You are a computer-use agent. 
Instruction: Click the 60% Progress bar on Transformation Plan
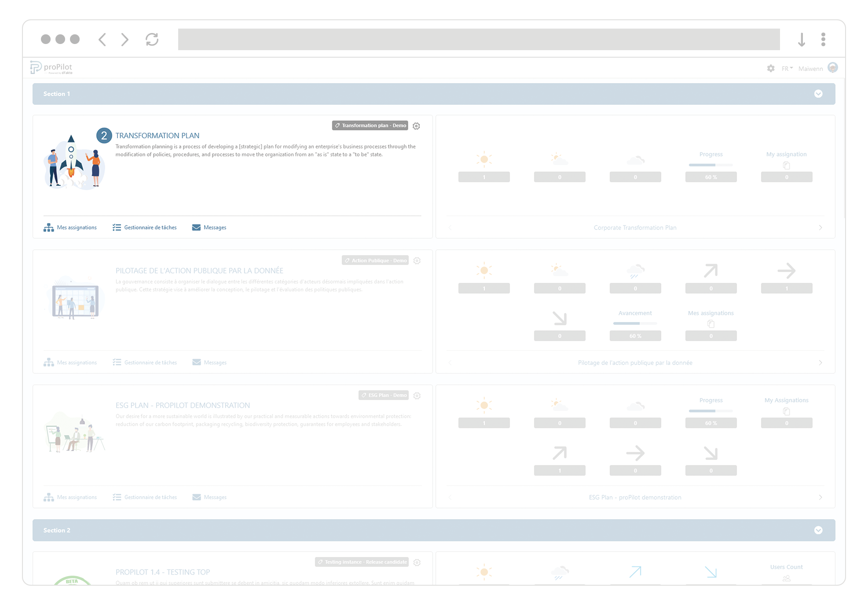pyautogui.click(x=711, y=165)
